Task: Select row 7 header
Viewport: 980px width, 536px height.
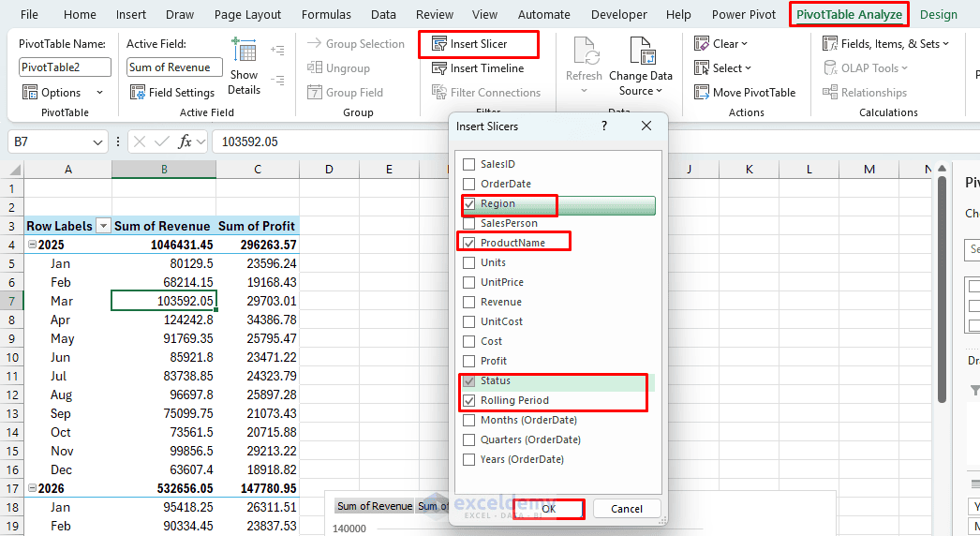Action: (x=12, y=301)
